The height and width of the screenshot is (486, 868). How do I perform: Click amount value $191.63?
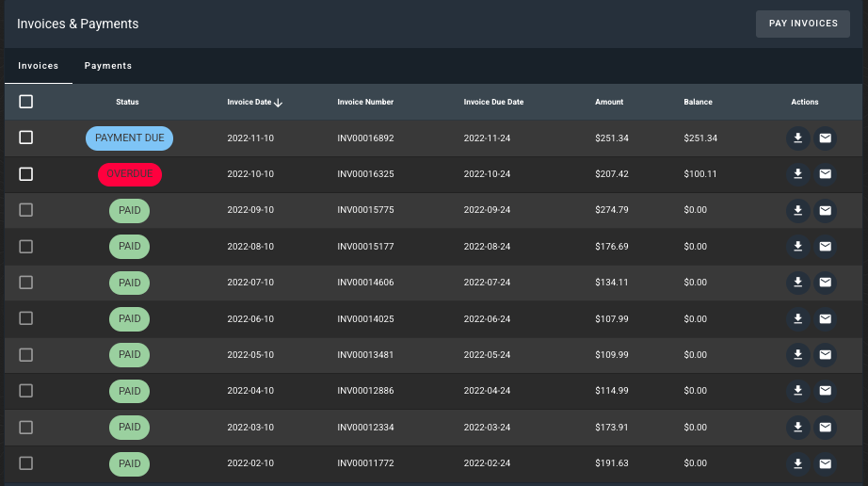click(612, 463)
